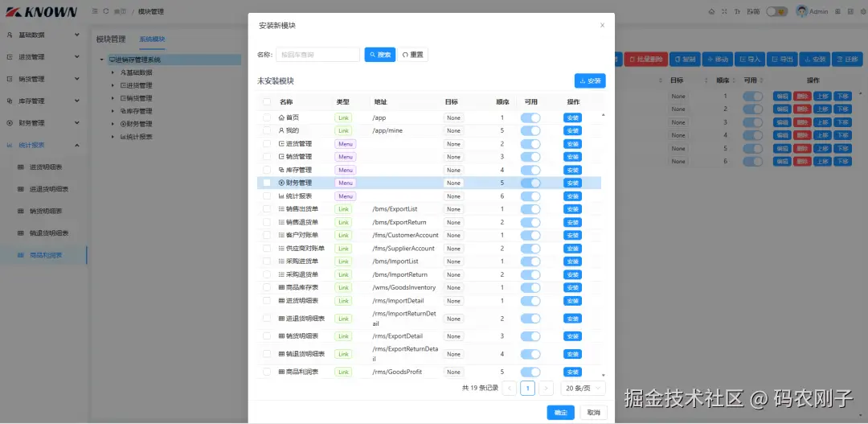Click the menu collapse icon in the header
This screenshot has height=424, width=868.
click(x=95, y=11)
